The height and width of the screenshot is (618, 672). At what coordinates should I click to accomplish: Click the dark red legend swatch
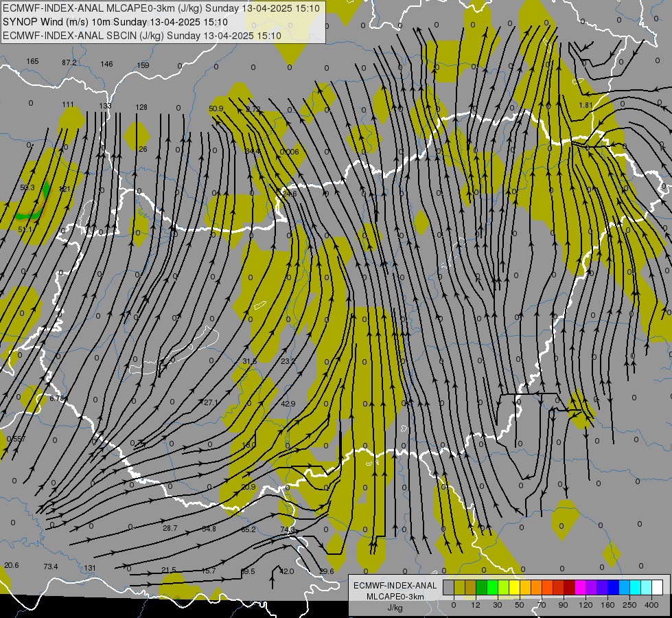(x=570, y=587)
